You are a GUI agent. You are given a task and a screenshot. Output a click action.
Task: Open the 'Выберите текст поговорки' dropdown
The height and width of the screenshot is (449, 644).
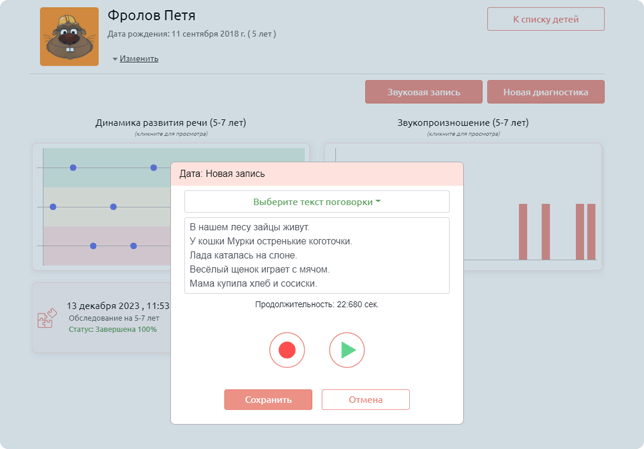(316, 202)
